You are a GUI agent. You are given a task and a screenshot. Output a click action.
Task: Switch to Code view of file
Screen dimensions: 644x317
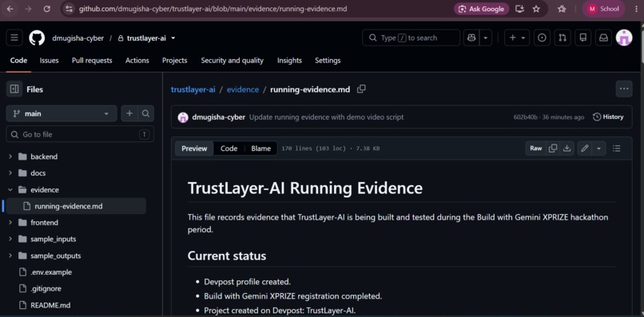click(229, 149)
